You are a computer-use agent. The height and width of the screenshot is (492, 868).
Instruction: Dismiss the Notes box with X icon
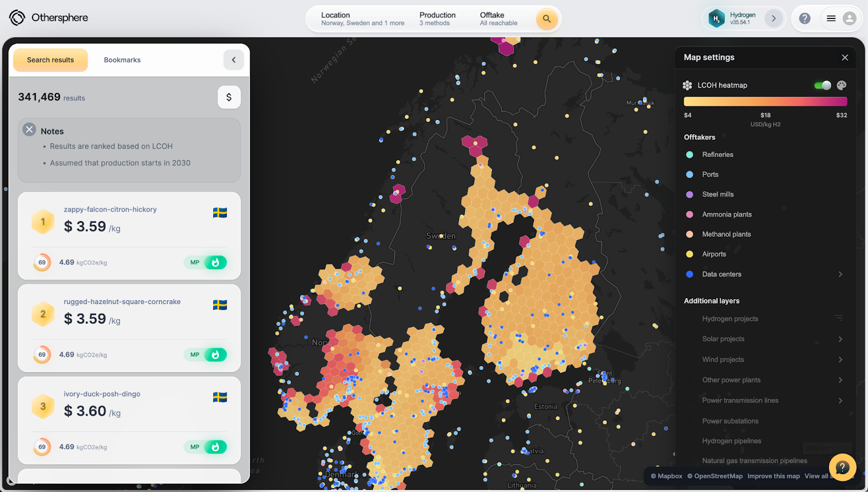coord(29,130)
